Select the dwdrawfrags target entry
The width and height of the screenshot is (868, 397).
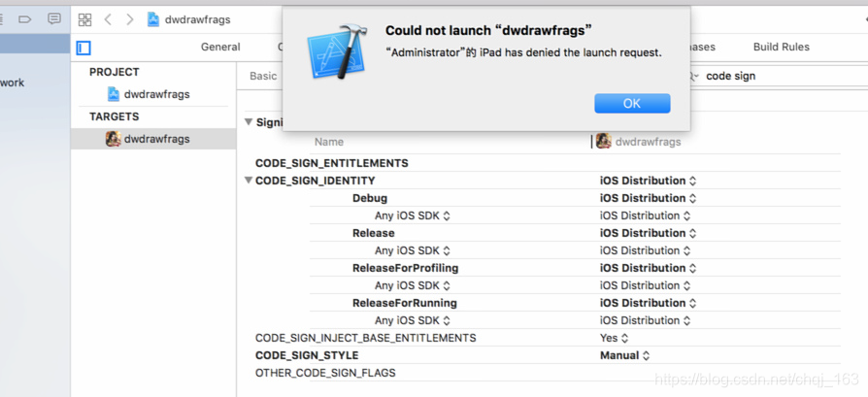point(156,139)
